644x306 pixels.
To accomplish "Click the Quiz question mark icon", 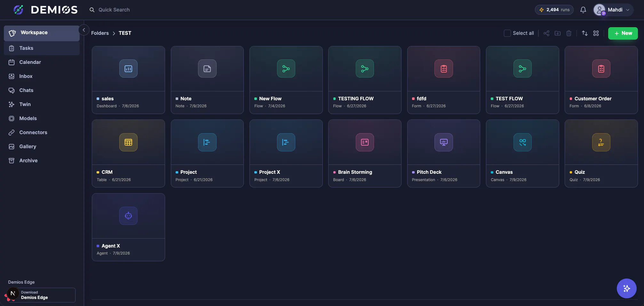I will click(x=601, y=142).
